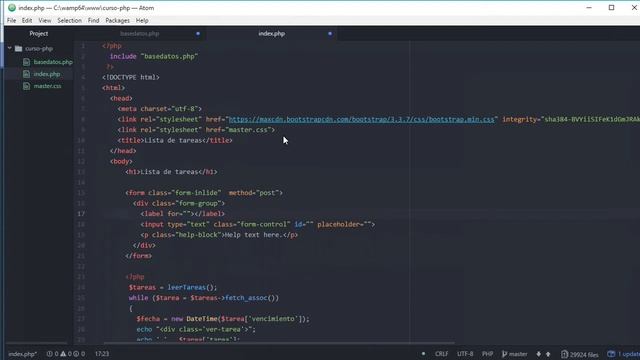
Task: Click the index.php* file name in status bar
Action: 23,354
